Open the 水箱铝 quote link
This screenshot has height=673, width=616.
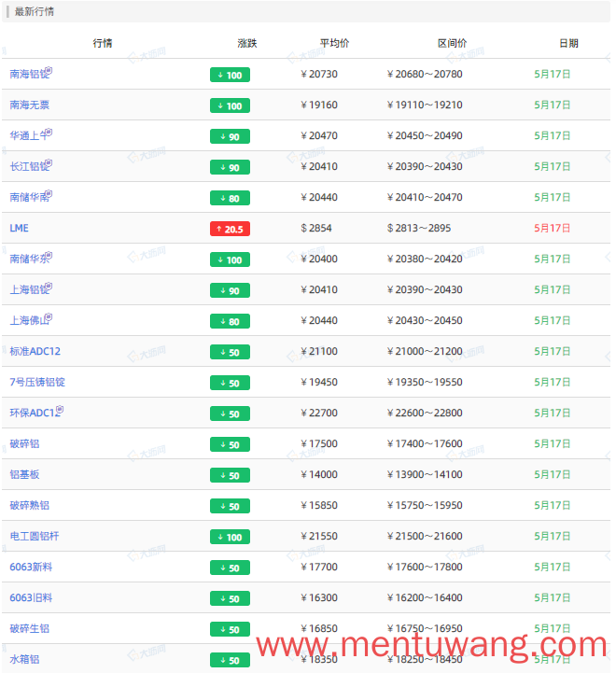tap(24, 659)
